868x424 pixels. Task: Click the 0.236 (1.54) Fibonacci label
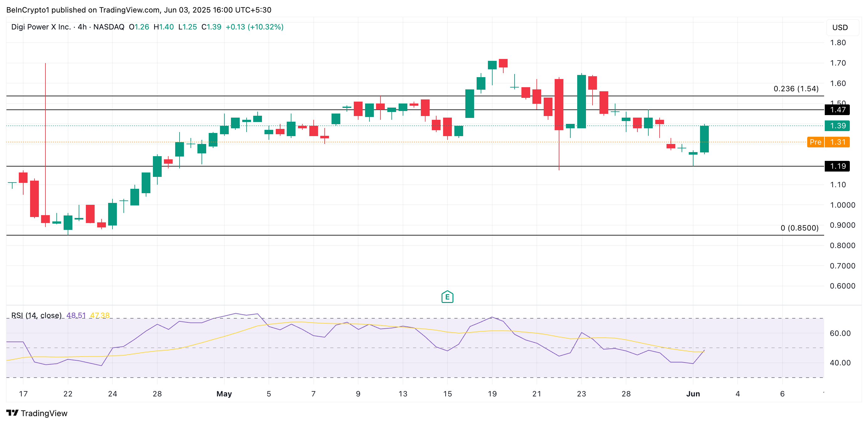coord(796,89)
